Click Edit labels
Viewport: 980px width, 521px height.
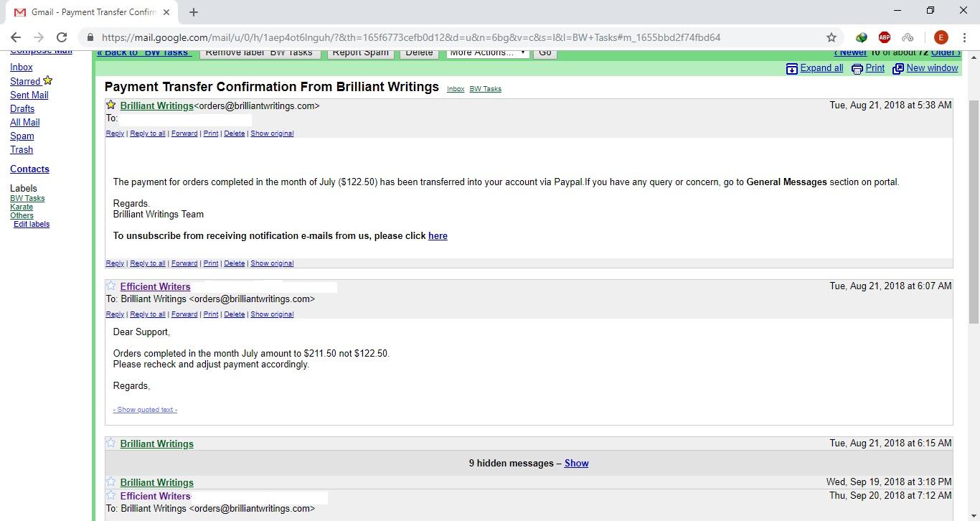click(32, 224)
